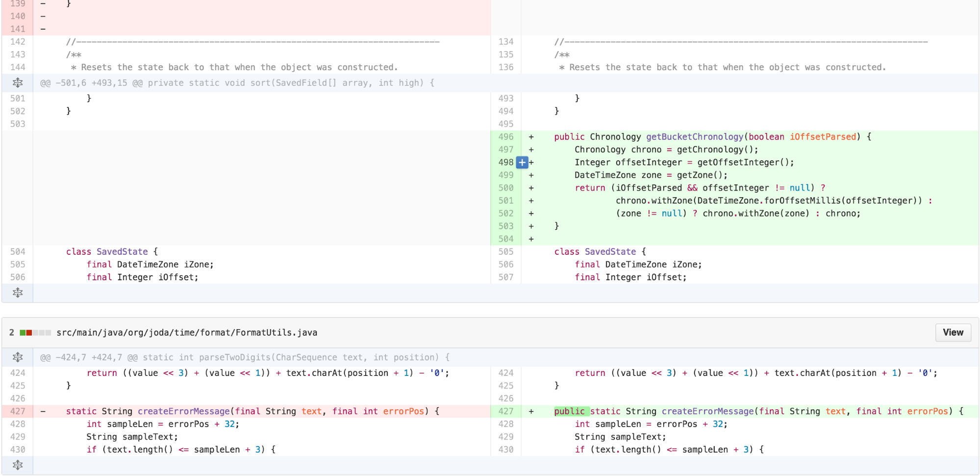Click 'Integer offsetInteger = getOffsetInteger();' line
Screen dimensions: 980x476
point(684,162)
